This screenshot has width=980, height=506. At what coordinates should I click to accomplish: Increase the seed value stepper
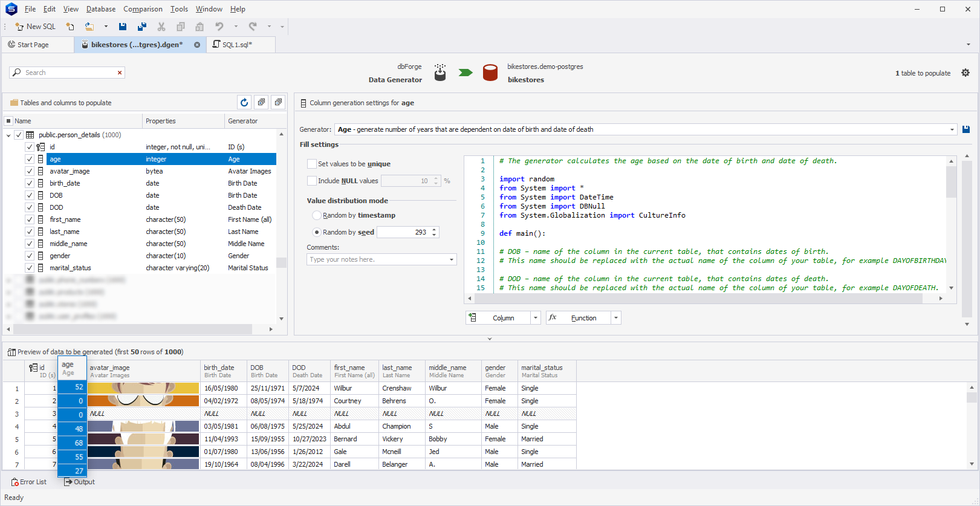(x=434, y=230)
